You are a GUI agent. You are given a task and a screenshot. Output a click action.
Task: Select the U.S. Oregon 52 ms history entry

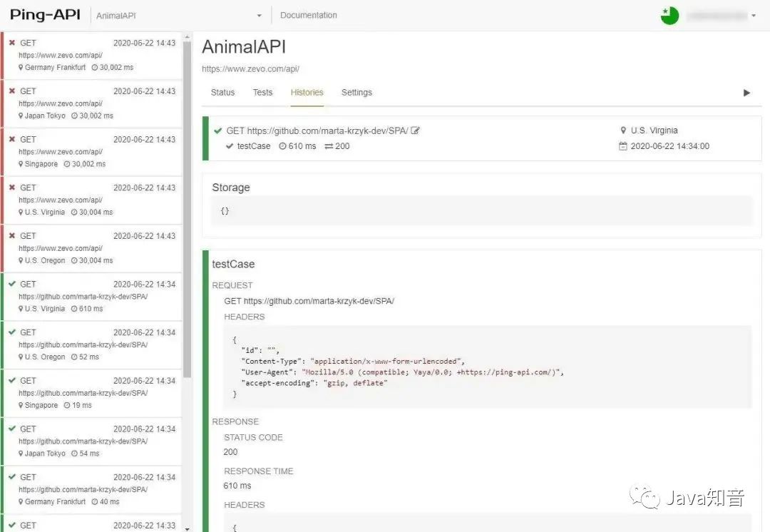93,344
